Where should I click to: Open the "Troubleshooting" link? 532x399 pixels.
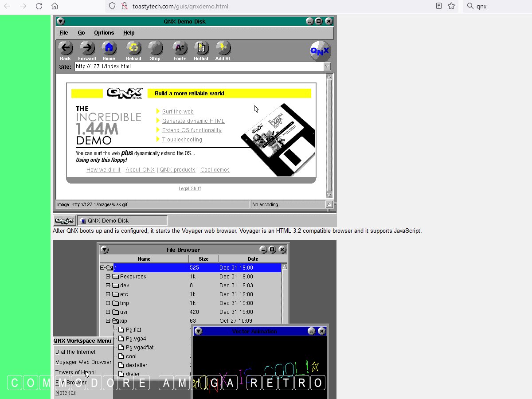182,140
